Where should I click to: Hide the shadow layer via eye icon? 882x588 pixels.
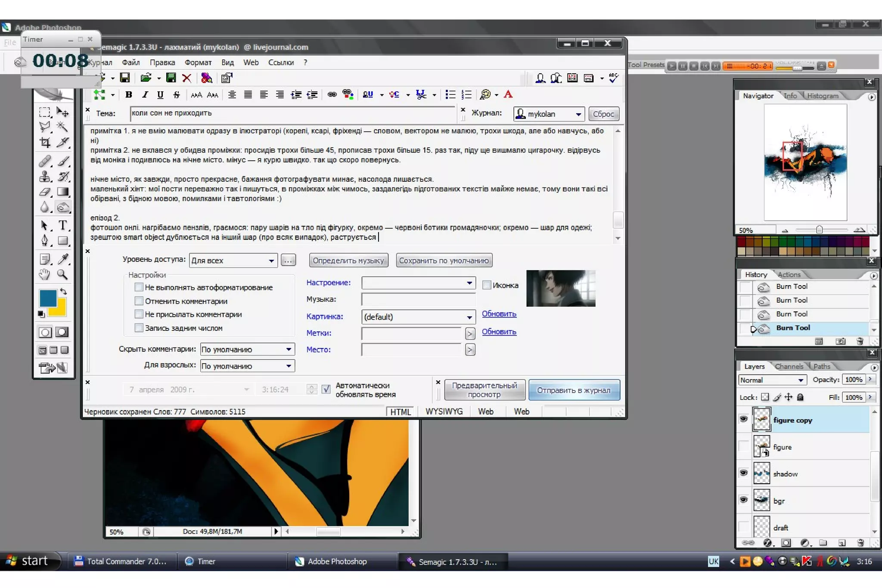coord(743,473)
